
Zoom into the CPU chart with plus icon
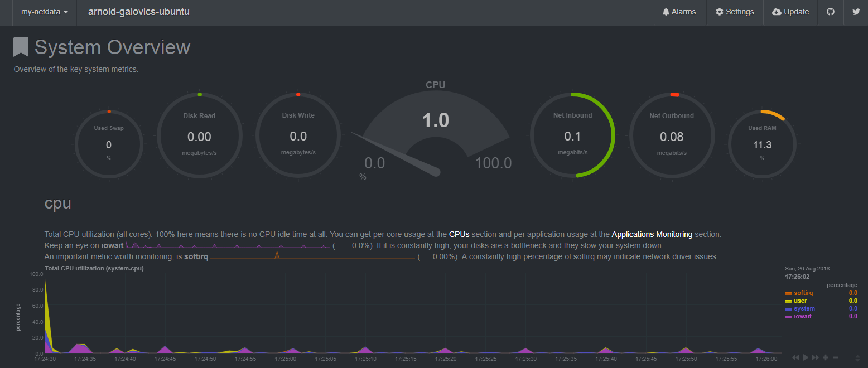click(826, 357)
